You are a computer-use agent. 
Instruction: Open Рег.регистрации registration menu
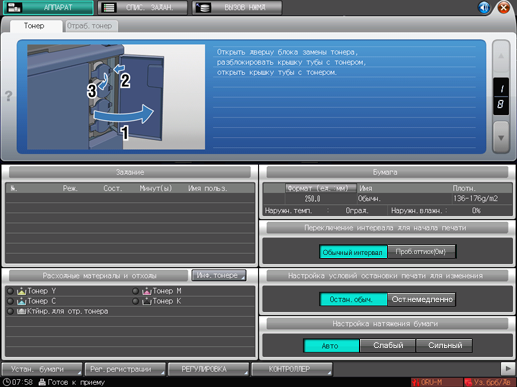pos(125,369)
